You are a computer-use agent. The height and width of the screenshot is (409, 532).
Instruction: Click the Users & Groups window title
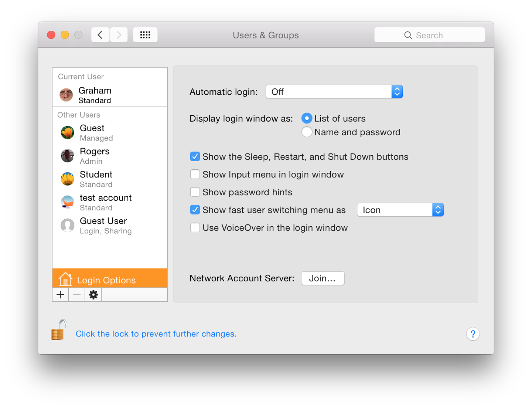pyautogui.click(x=266, y=35)
